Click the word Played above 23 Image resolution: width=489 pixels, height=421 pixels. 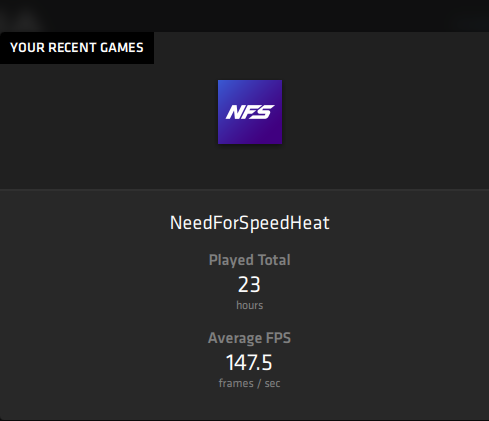pos(231,260)
